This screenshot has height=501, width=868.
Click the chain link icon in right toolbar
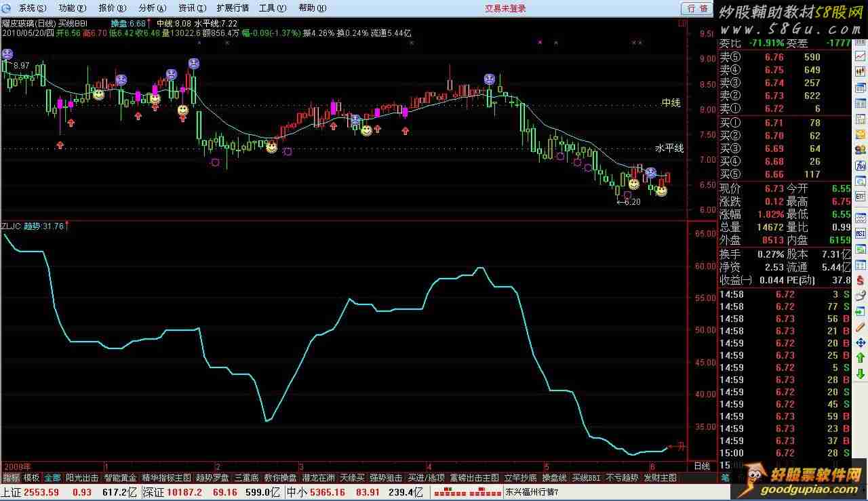860,296
